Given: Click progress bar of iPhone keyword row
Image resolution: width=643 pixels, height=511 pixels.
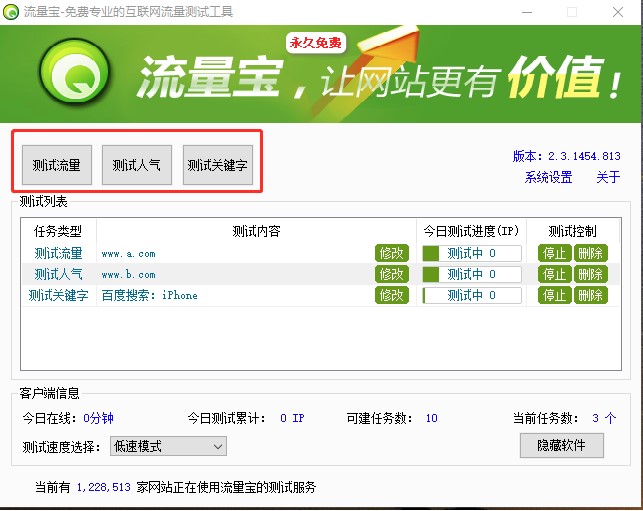Looking at the screenshot, I should click(x=472, y=295).
